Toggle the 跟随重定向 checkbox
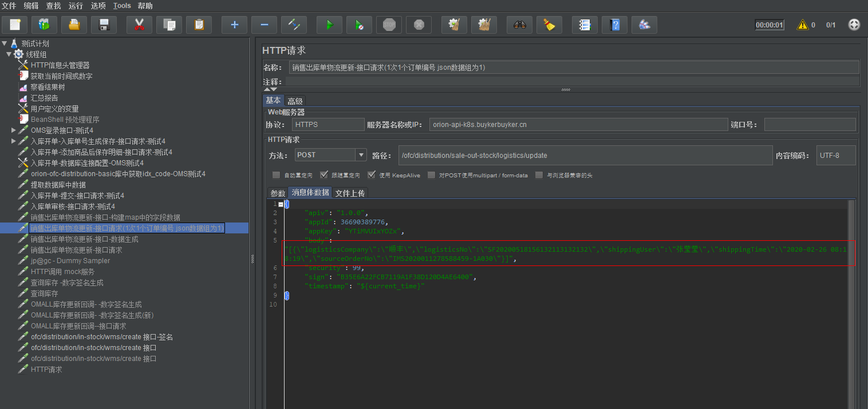This screenshot has width=868, height=409. pos(324,175)
